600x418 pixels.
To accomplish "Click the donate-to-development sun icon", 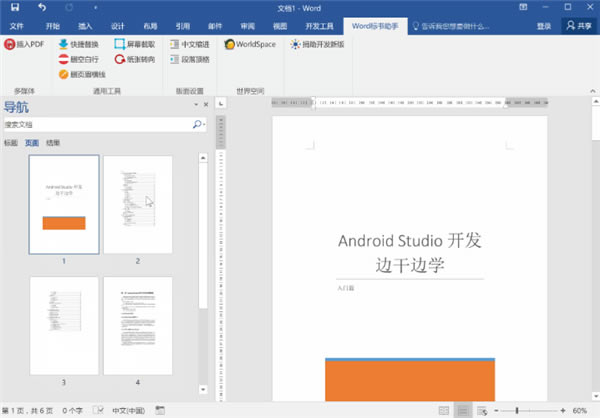I will tap(295, 44).
